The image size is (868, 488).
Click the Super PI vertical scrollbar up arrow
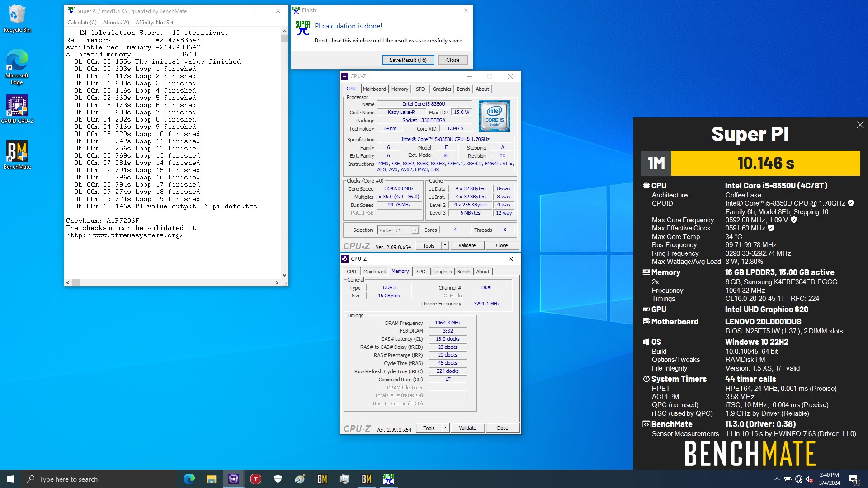(x=284, y=31)
